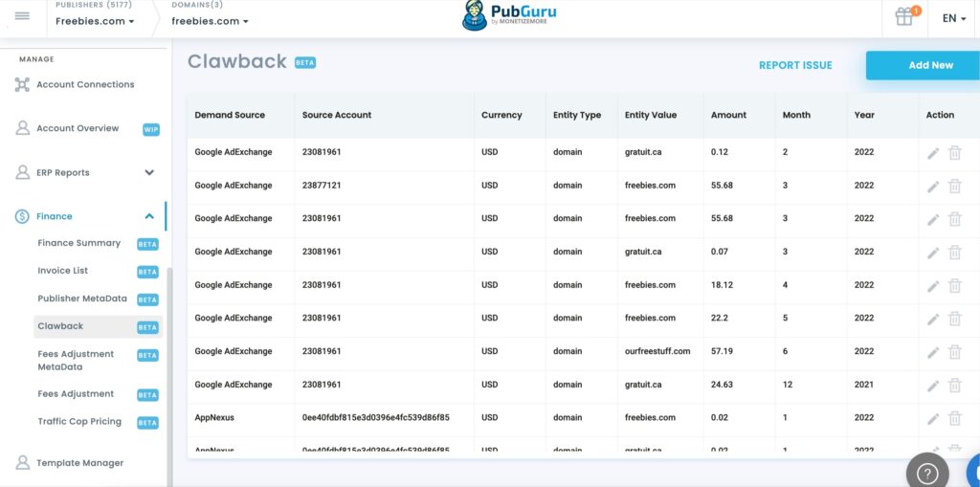Delete the ourfreestuff.com row
Screen dimensions: 980x487
tap(954, 351)
